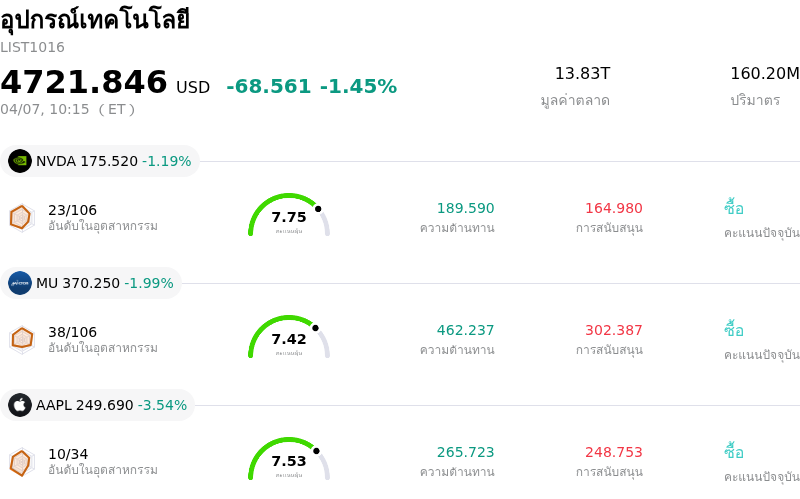The image size is (800, 499).
Task: Click the AAPL industry rank hexagon icon
Action: tap(21, 461)
